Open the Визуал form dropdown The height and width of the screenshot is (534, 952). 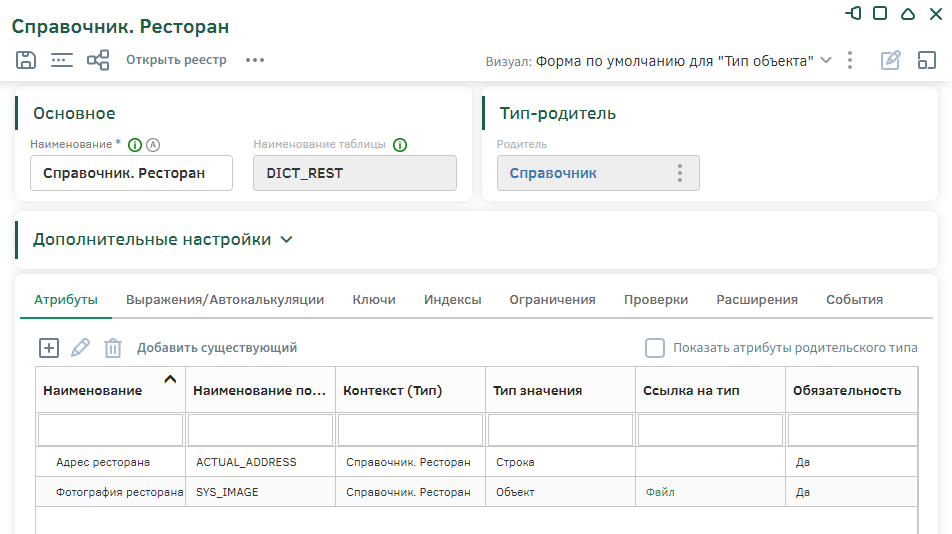(826, 60)
